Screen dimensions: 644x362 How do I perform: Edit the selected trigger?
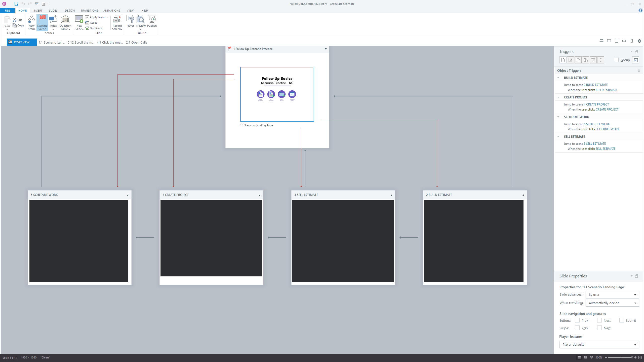point(571,60)
